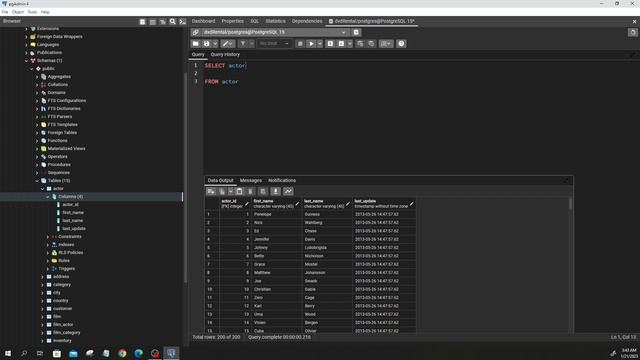Click the Delete row trash icon
Viewport: 640px width, 360px height.
coord(251,191)
